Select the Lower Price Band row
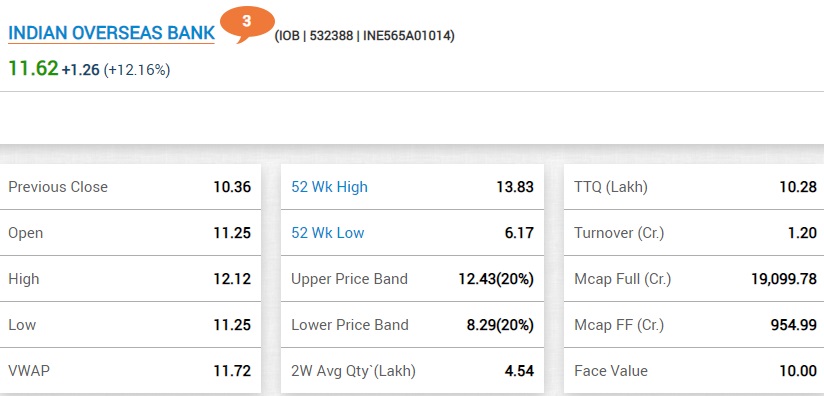The width and height of the screenshot is (824, 396). 413,325
